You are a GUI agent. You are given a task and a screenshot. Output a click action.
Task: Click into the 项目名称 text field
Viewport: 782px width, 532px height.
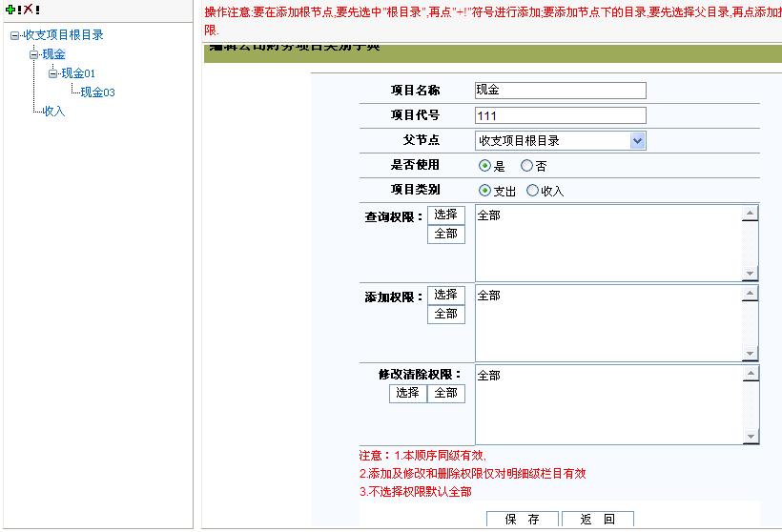tap(560, 91)
